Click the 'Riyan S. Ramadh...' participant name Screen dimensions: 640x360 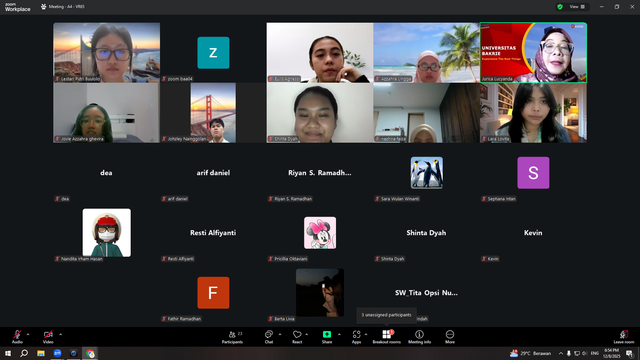pos(320,173)
